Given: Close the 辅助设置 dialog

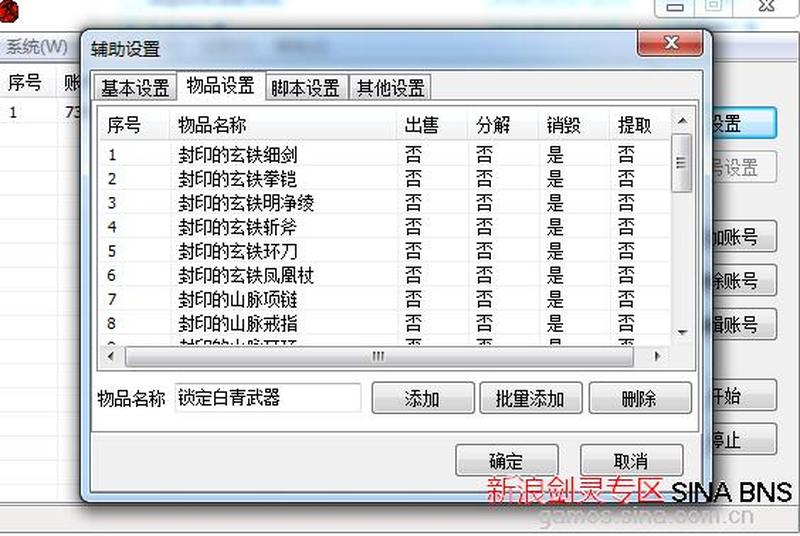Looking at the screenshot, I should (x=670, y=43).
